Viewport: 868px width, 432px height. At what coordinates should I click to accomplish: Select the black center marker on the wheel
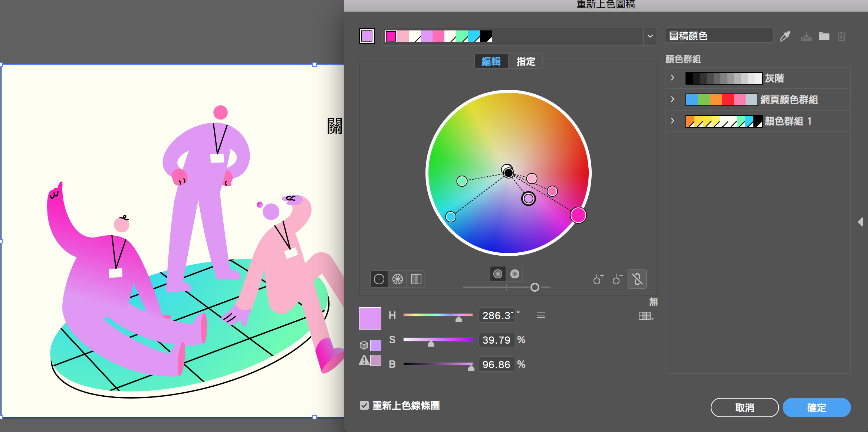(508, 173)
